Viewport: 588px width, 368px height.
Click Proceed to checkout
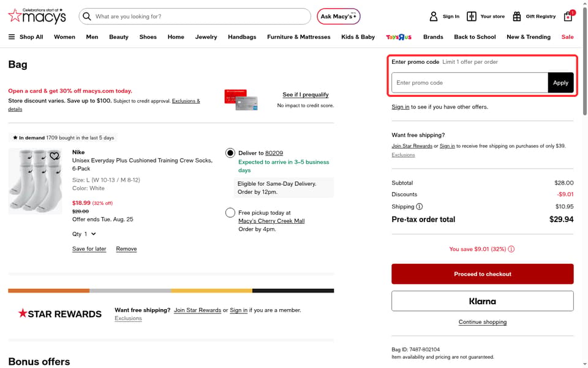coord(482,274)
